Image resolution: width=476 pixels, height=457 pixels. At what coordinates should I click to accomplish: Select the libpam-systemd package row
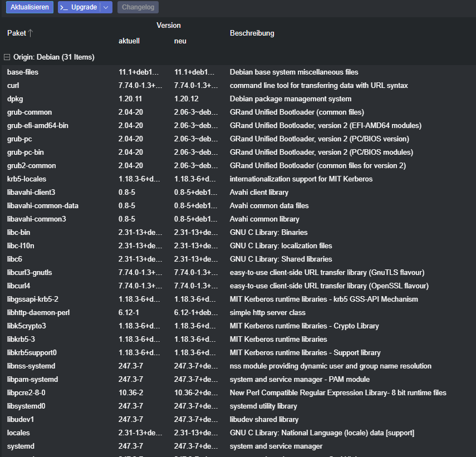[x=239, y=379]
